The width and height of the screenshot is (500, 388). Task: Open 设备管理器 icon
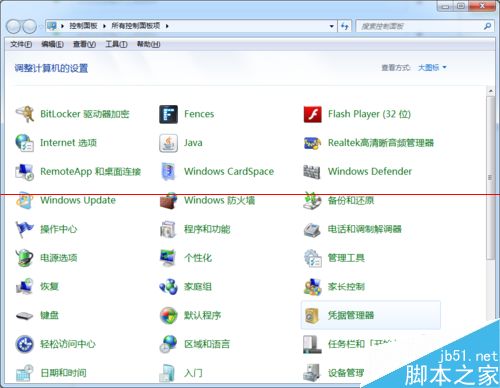[312, 373]
